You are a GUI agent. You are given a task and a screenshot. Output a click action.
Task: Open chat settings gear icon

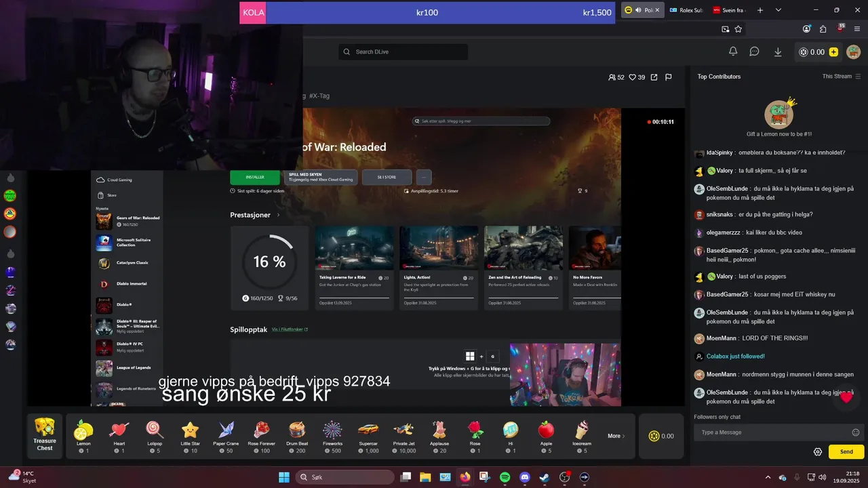pos(818,451)
